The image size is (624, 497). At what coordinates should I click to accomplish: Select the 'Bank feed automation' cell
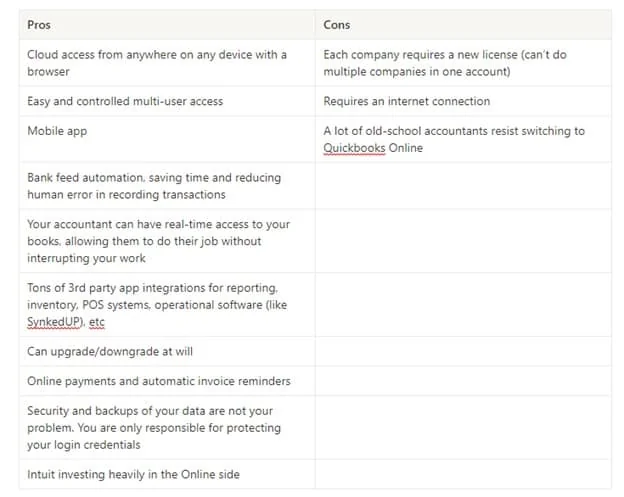[x=167, y=186]
